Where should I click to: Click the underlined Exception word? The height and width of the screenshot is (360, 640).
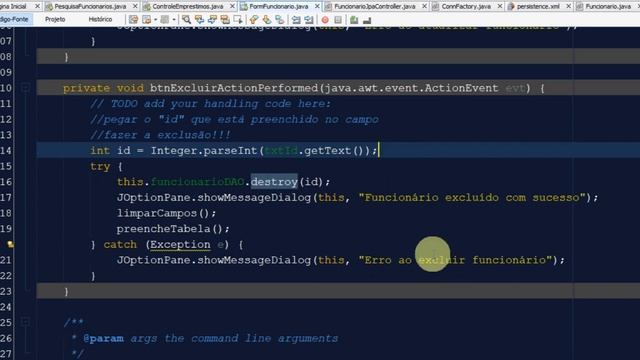[x=180, y=244]
